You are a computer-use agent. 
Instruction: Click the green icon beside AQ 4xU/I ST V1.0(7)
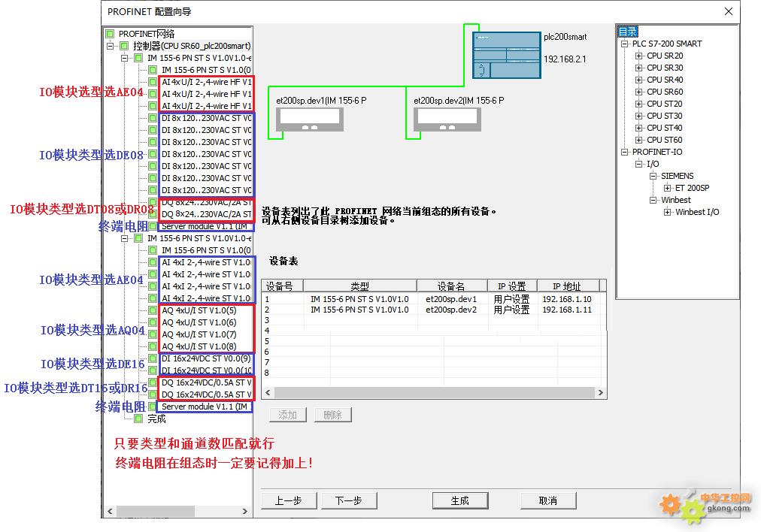[153, 334]
